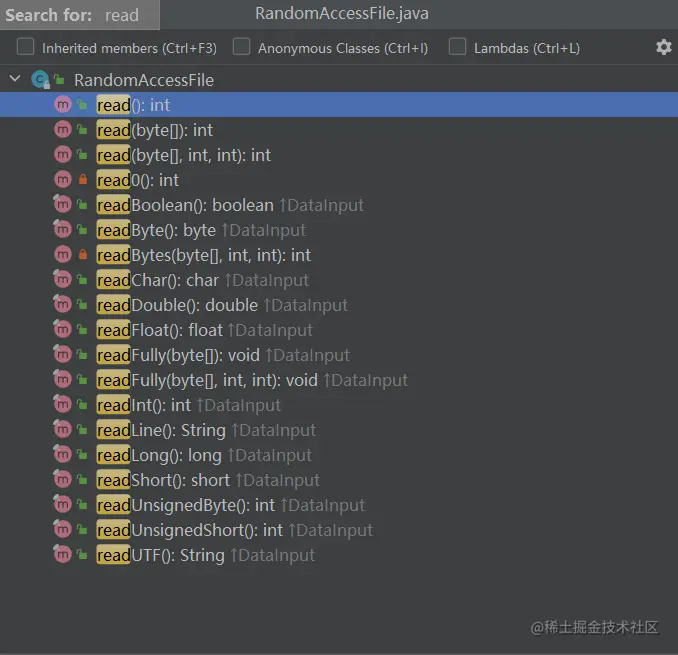Select readByte(): byte method
Screen dimensions: 678x655
tap(201, 230)
